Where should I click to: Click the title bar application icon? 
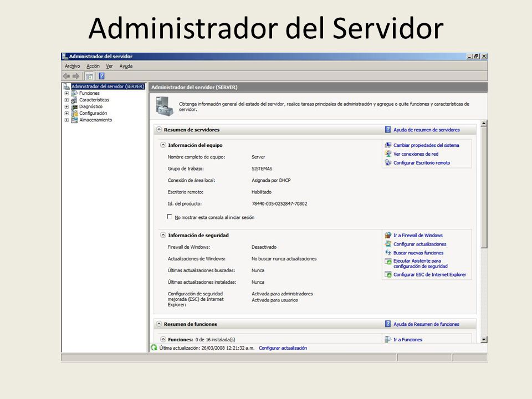65,57
